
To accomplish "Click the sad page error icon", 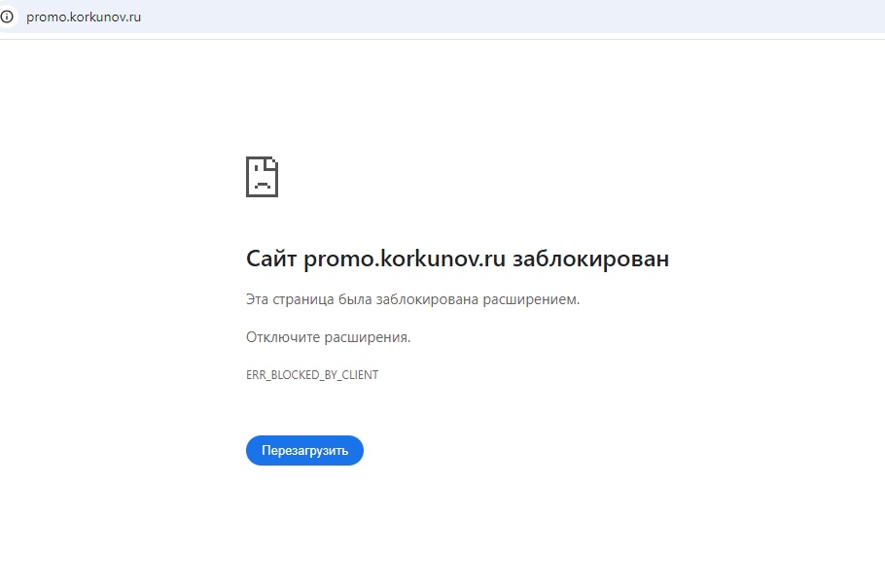I will [x=262, y=176].
